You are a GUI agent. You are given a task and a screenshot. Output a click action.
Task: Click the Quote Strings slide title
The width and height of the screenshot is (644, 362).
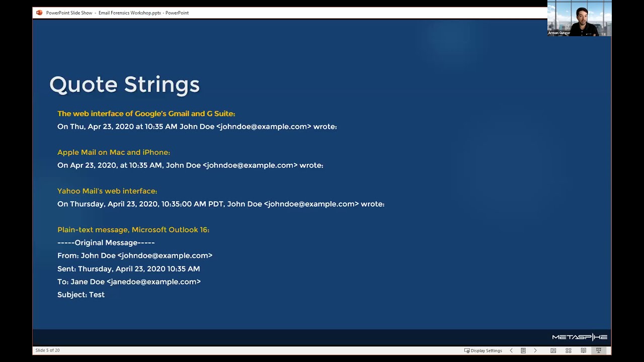click(x=124, y=84)
